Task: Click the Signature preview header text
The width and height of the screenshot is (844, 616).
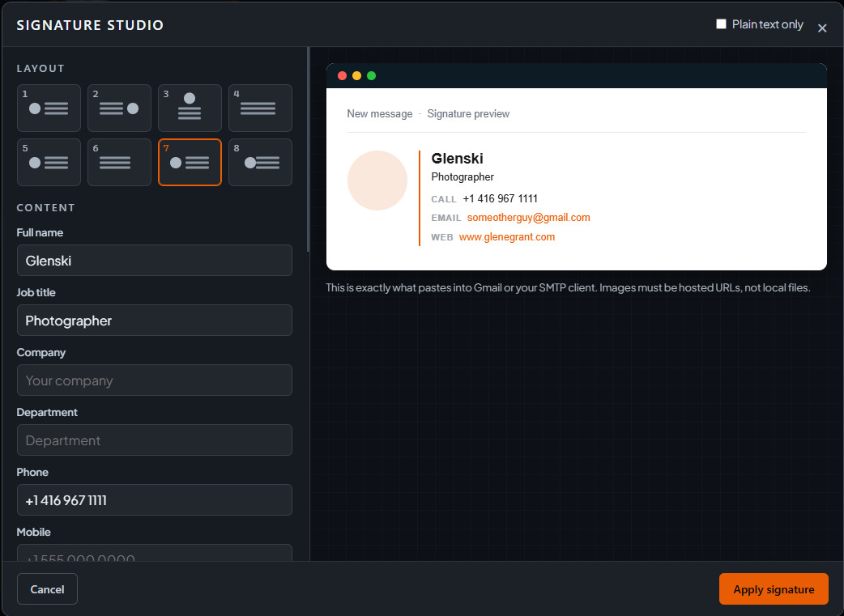Action: point(468,113)
